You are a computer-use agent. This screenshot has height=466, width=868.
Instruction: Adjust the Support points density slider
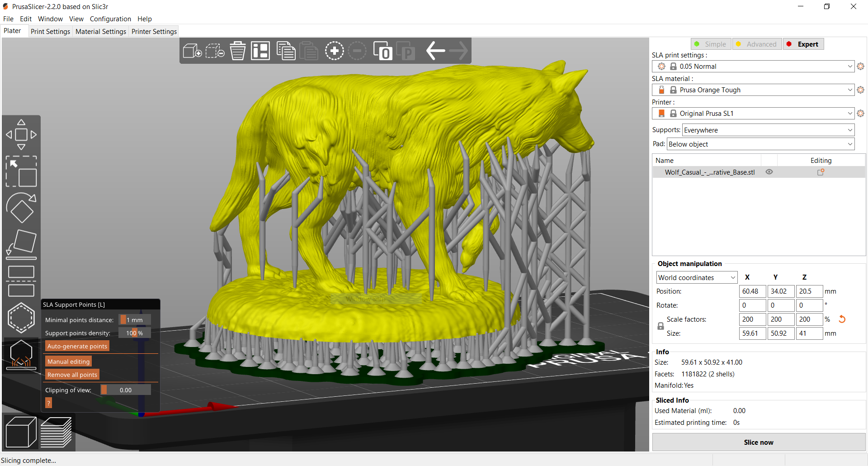click(x=135, y=333)
